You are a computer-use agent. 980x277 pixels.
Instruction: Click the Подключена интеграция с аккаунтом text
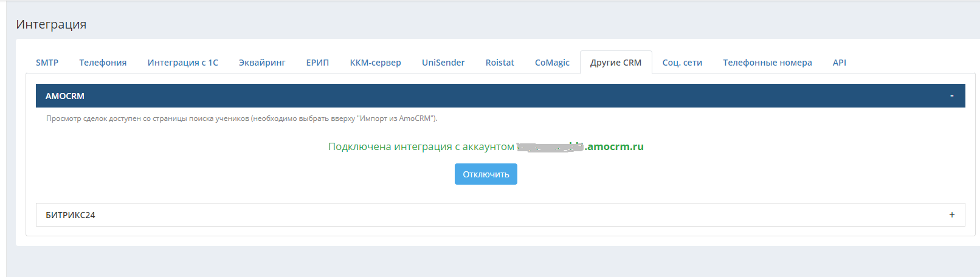[421, 146]
